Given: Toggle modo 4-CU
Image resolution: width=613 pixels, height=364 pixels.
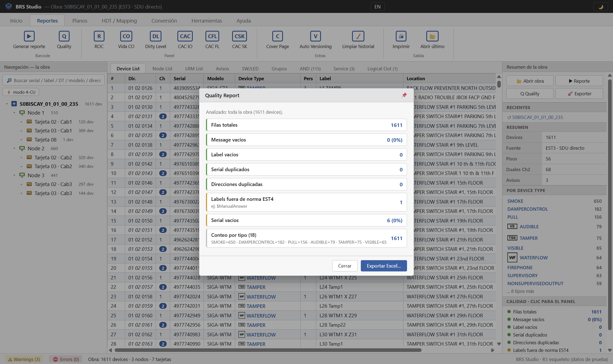Looking at the screenshot, I should pos(21,92).
